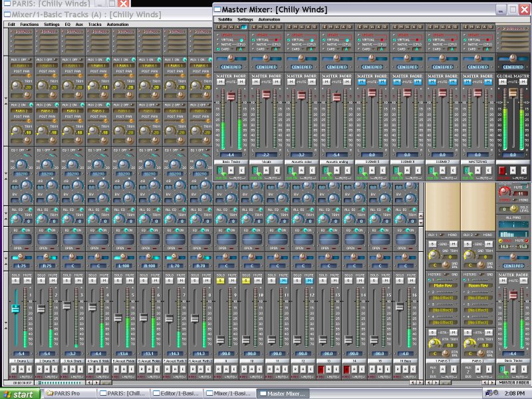The image size is (532, 399).
Task: Open SubMix menu in Master Mixer
Action: [x=225, y=19]
